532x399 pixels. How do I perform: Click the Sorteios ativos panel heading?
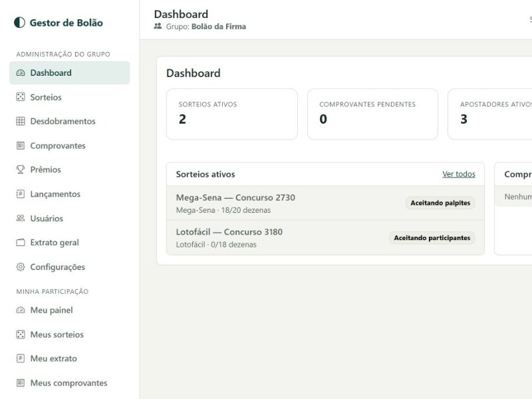click(205, 174)
